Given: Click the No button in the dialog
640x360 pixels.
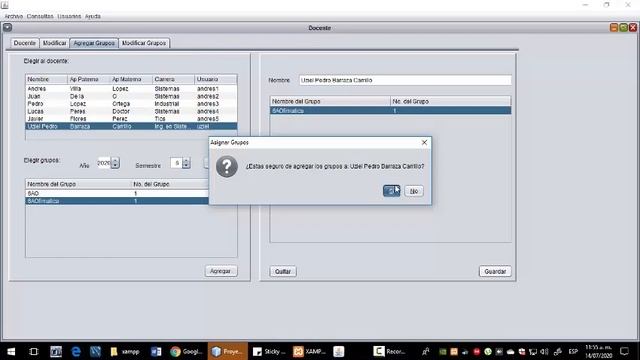Looking at the screenshot, I should click(x=414, y=191).
